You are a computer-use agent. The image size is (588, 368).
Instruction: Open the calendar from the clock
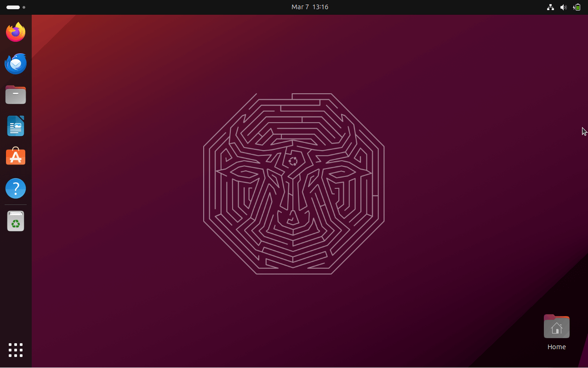click(x=309, y=7)
